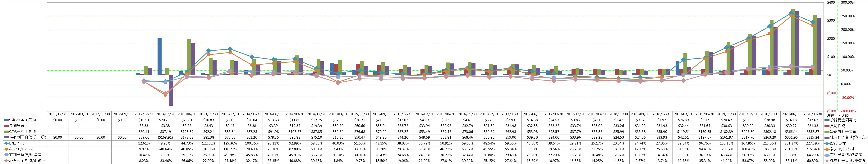Select the 2016/09/30 date column header
868x164 pixels.
[x=467, y=114]
